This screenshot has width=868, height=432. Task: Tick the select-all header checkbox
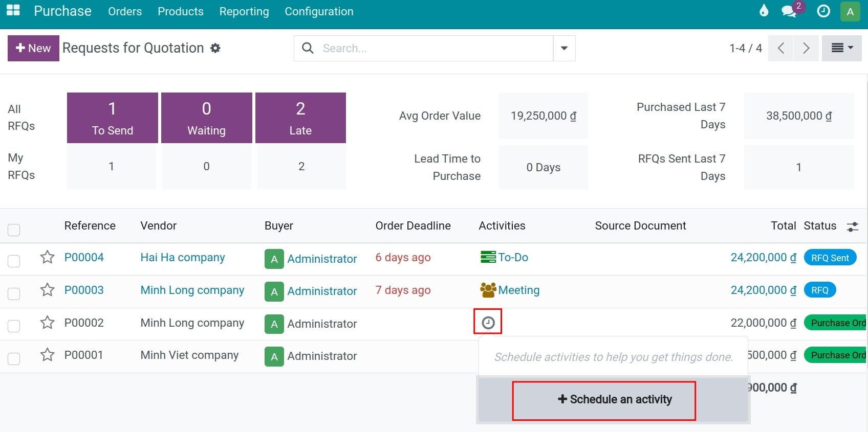point(14,230)
